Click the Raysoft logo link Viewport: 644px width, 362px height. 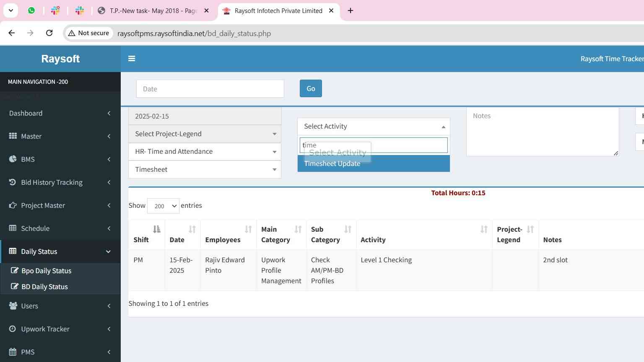(x=60, y=59)
